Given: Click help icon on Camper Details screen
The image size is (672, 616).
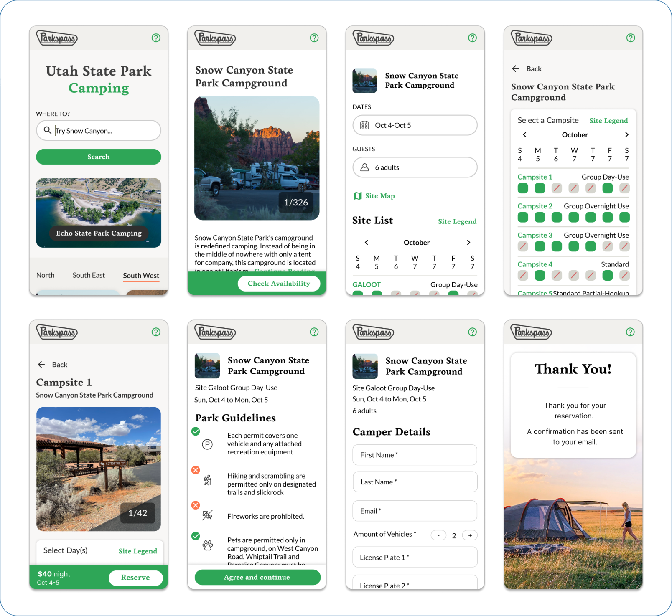Looking at the screenshot, I should [472, 332].
